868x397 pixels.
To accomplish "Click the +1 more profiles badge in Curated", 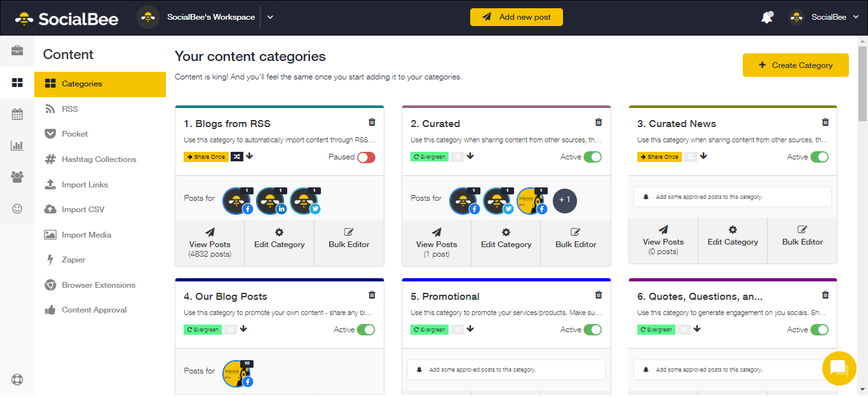I will pos(565,200).
